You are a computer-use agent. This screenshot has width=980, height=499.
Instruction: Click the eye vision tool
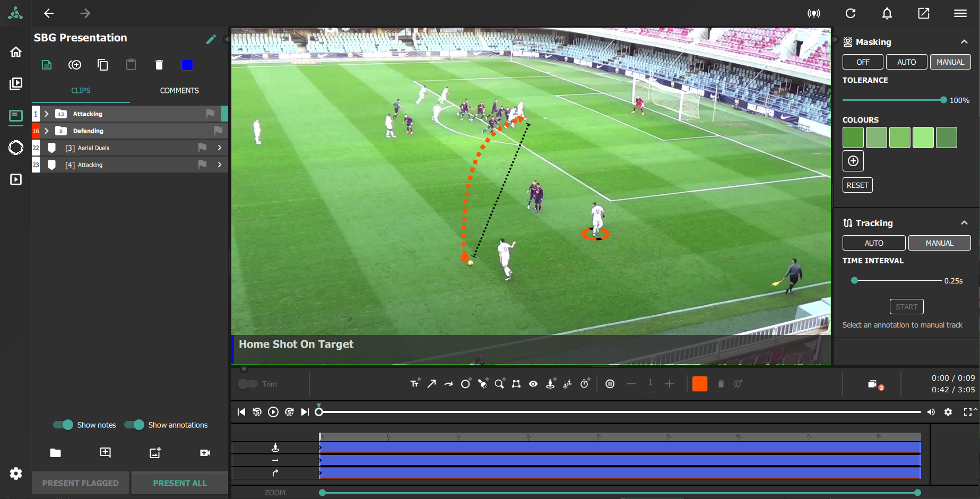tap(533, 383)
